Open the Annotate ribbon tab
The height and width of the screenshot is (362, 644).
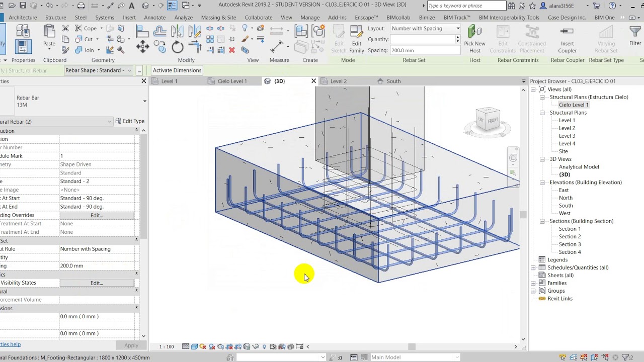154,18
